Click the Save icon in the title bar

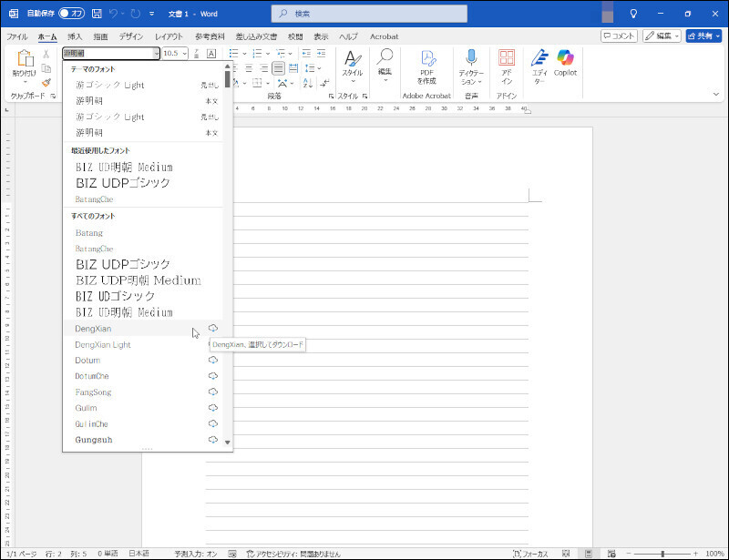pyautogui.click(x=97, y=14)
